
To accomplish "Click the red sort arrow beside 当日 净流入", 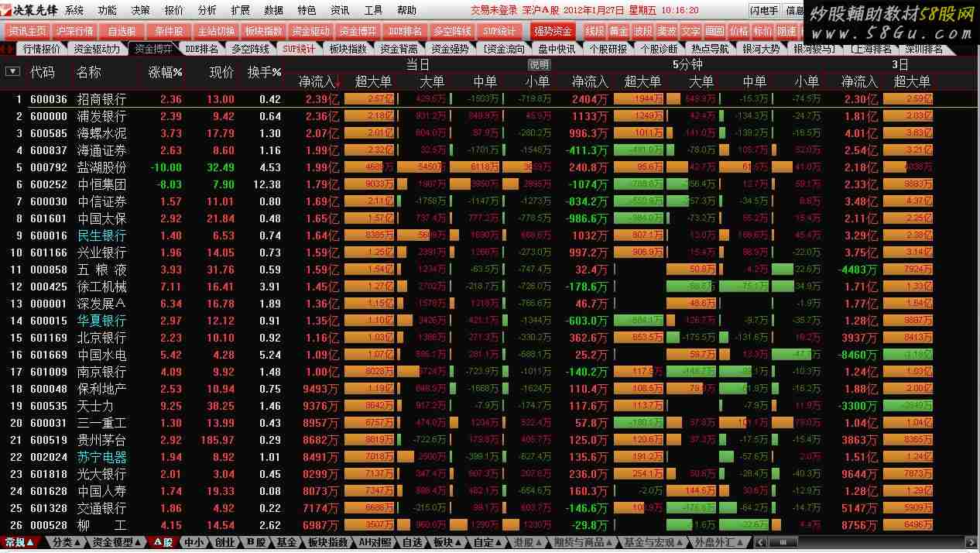I will click(338, 81).
